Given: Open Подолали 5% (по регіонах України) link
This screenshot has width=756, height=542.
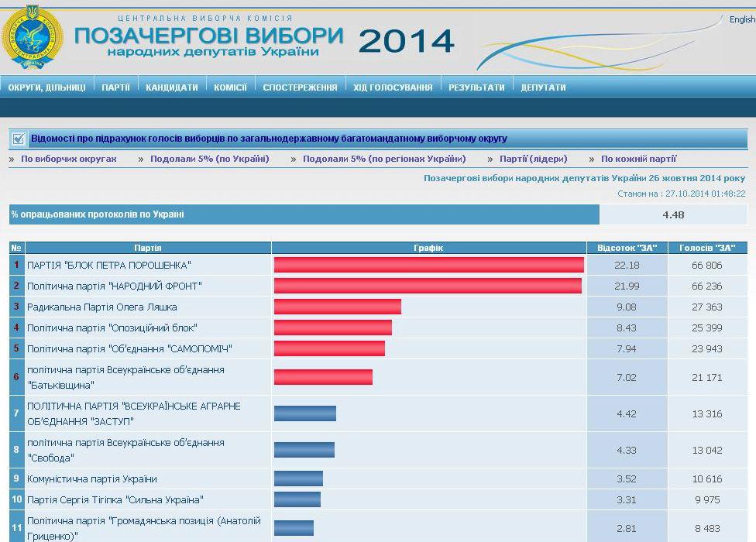Looking at the screenshot, I should point(384,159).
